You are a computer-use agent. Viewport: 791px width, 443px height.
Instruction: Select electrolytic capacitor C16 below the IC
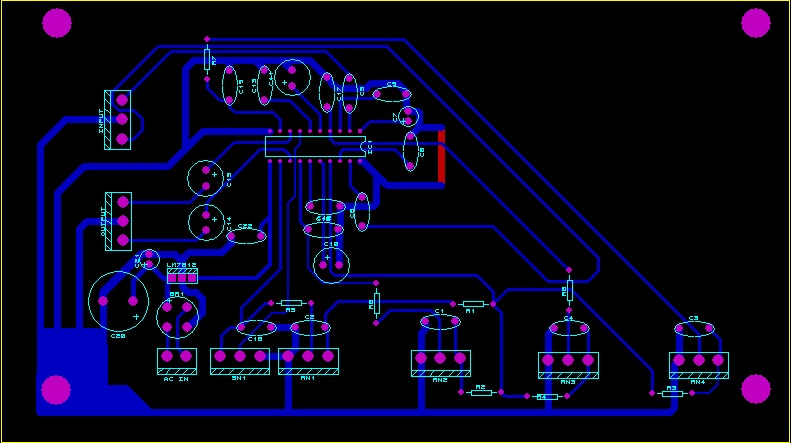(x=330, y=265)
